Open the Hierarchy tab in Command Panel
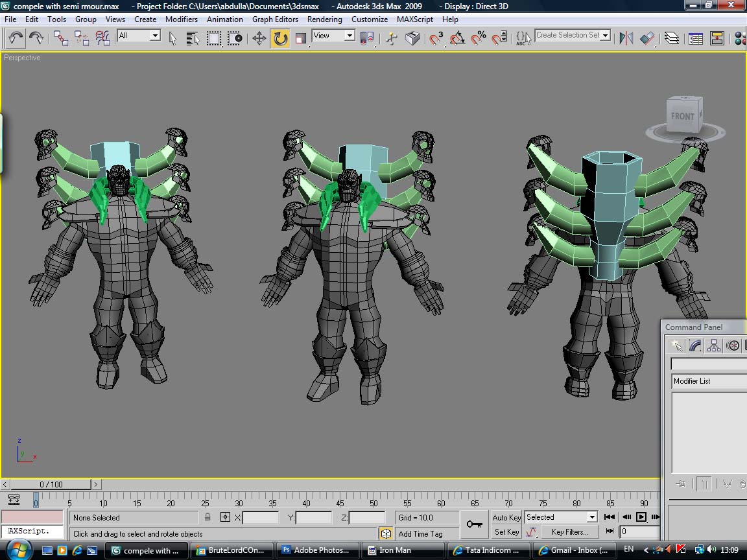The height and width of the screenshot is (560, 747). tap(714, 345)
